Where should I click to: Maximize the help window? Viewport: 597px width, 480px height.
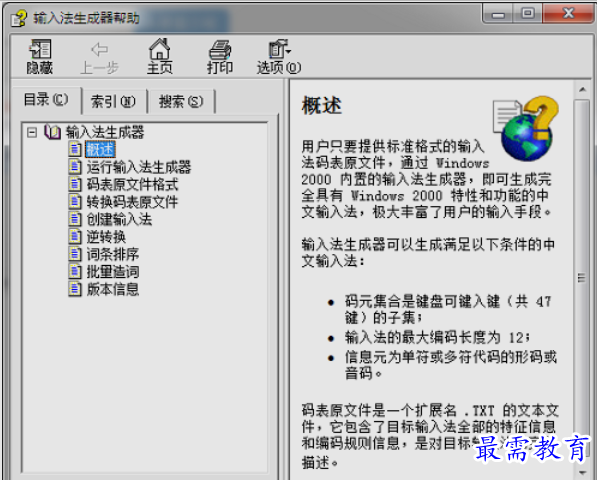coord(527,14)
